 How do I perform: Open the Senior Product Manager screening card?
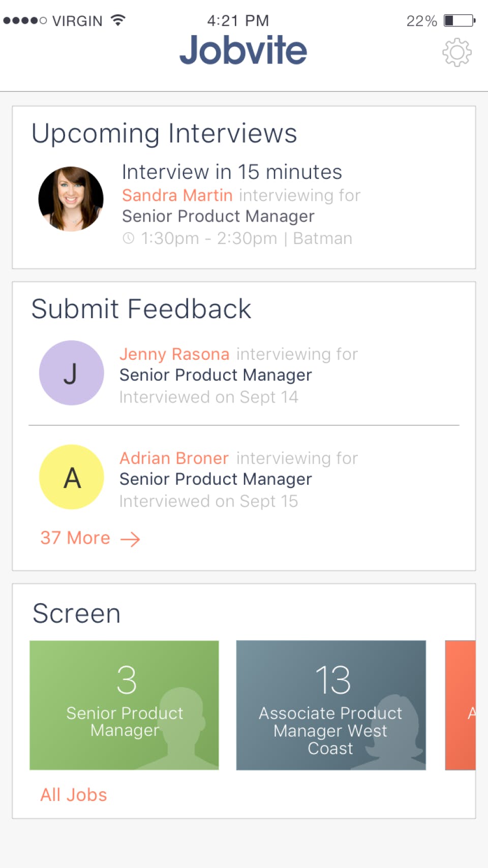(124, 704)
